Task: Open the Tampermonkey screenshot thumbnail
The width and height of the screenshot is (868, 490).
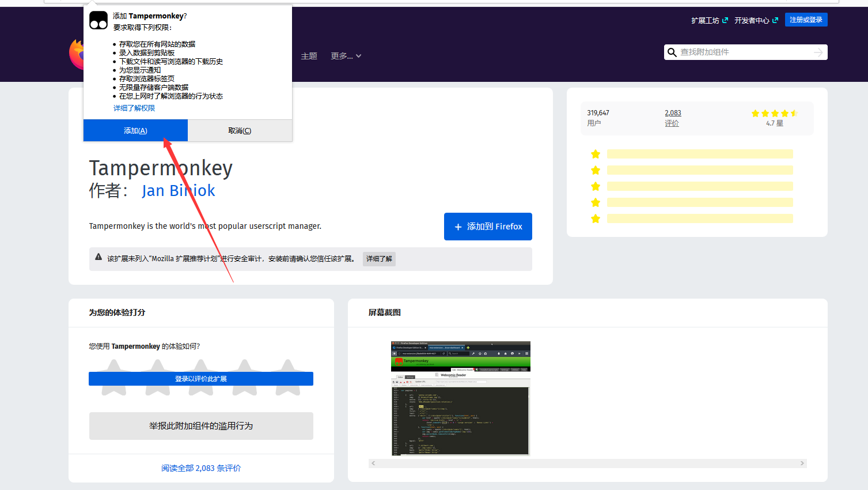Action: click(461, 398)
